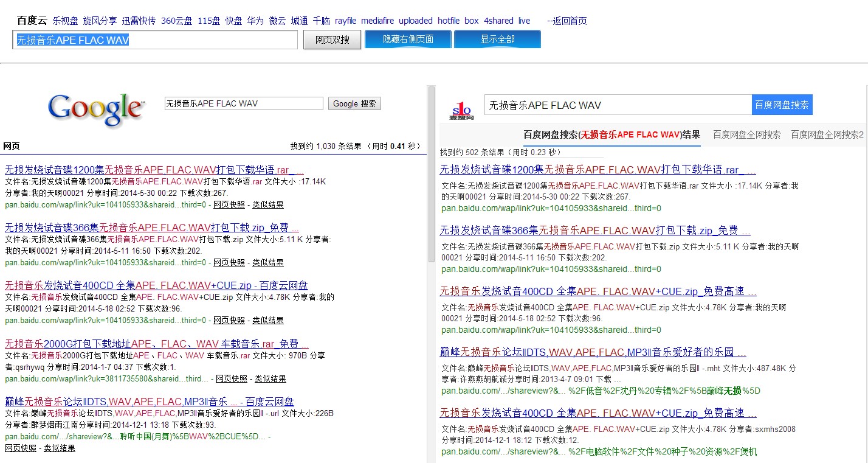
Task: Open right pane result 无损发烧试音碟366集
Action: [x=595, y=231]
